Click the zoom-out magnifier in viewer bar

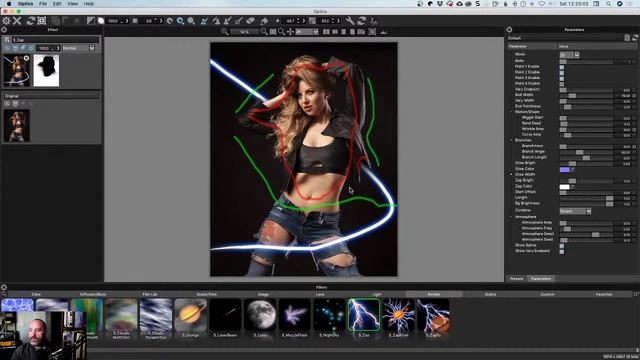[264, 31]
